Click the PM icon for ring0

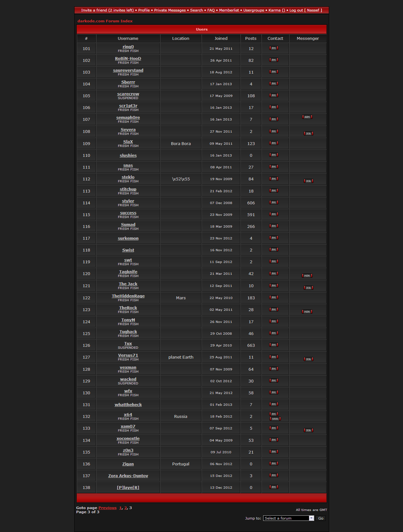[x=274, y=48]
